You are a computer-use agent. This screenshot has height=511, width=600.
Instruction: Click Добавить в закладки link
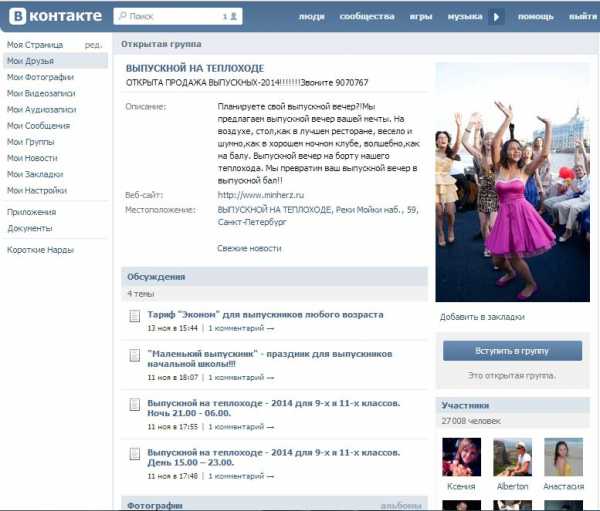click(482, 317)
